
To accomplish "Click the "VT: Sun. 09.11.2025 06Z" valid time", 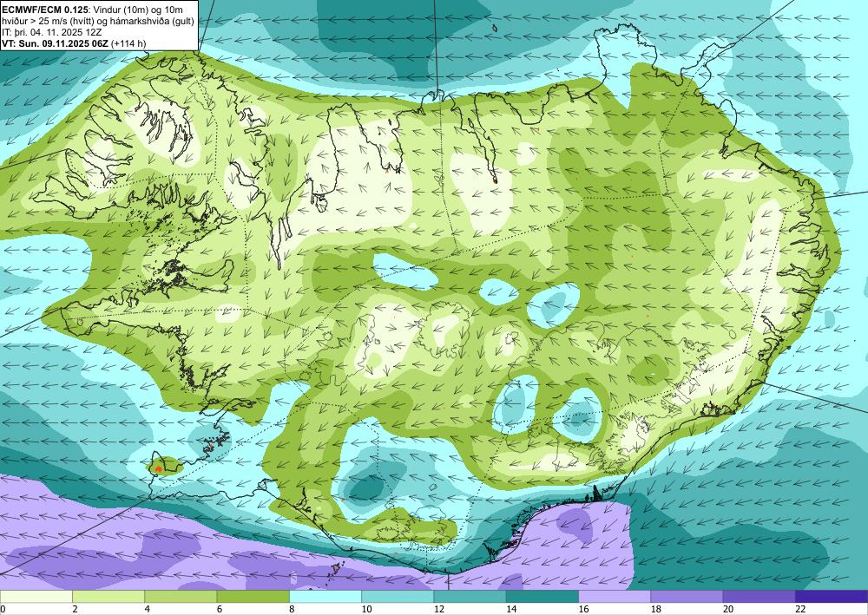I will pyautogui.click(x=56, y=43).
